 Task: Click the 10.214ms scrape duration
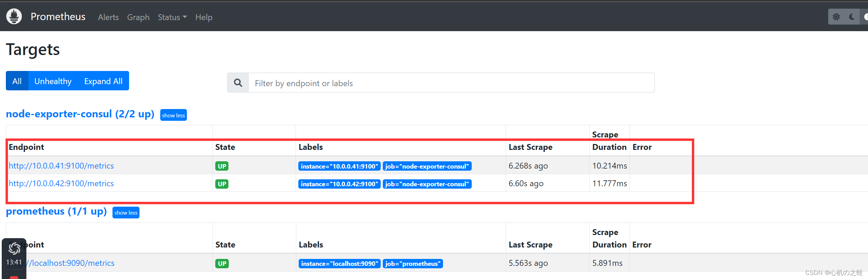tap(609, 166)
